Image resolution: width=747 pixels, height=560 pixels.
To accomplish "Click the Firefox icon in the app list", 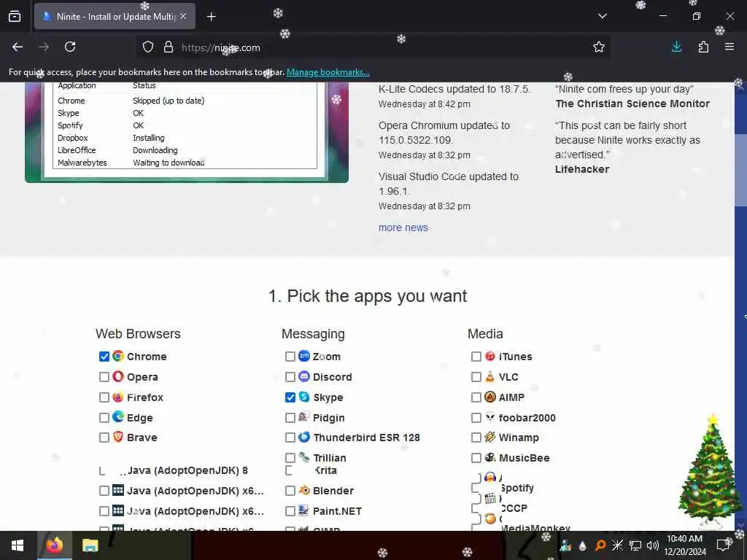I will point(118,397).
